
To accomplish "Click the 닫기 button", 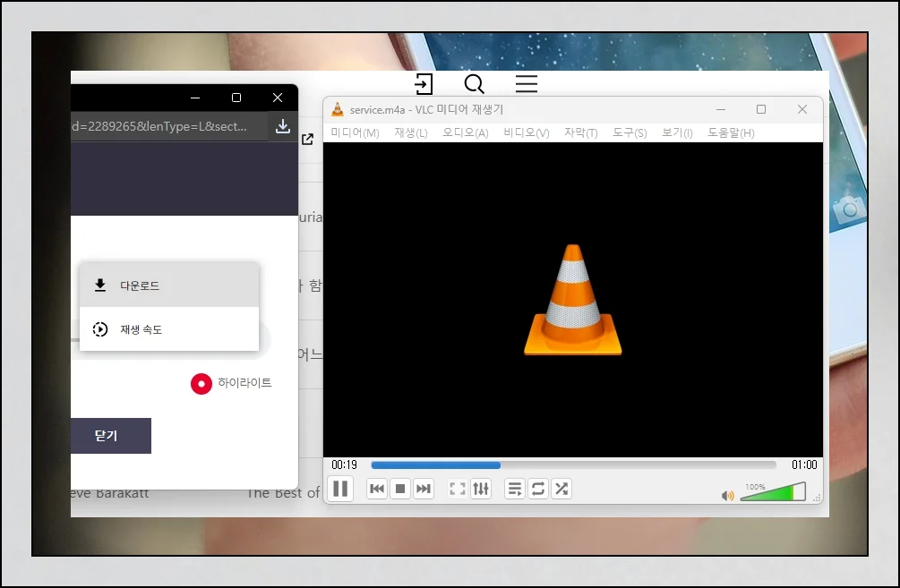I will pos(107,436).
